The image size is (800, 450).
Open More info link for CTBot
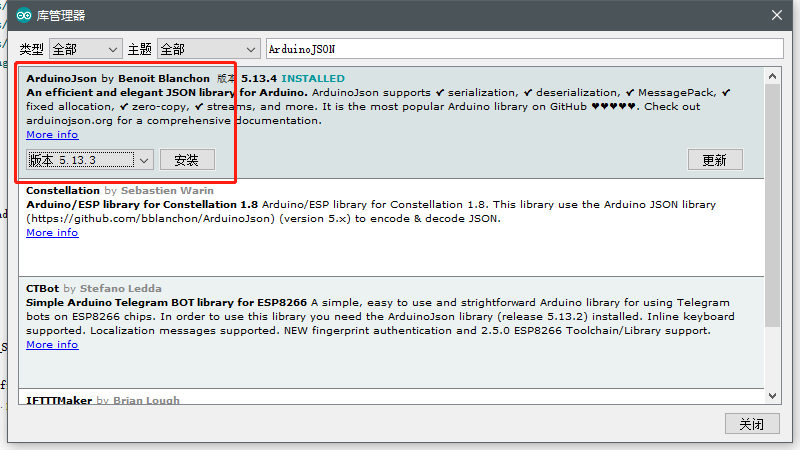(x=52, y=345)
